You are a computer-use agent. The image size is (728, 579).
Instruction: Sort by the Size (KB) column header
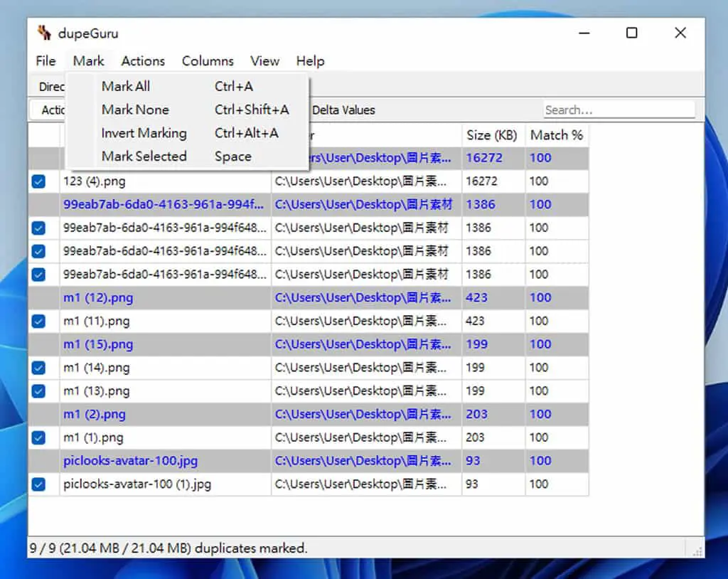(x=493, y=135)
